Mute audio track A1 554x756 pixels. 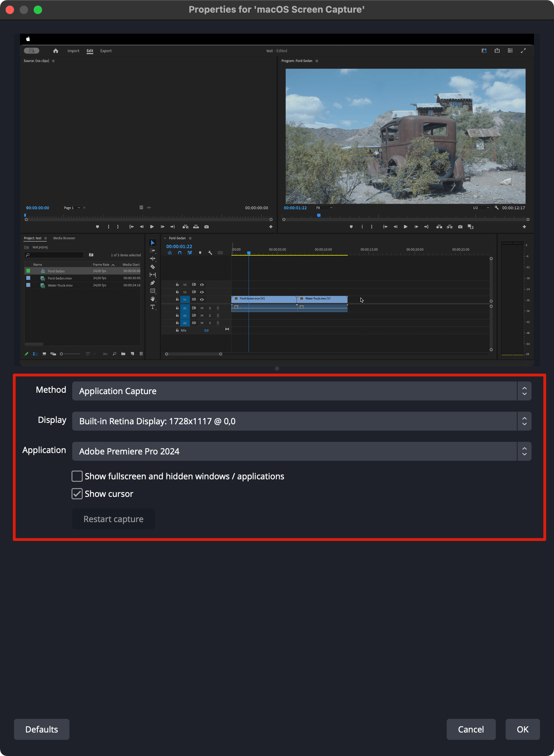point(202,308)
